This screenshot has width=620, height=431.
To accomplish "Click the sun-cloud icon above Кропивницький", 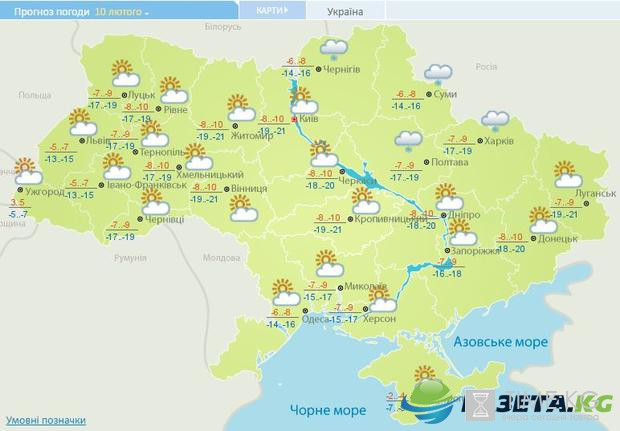I will [366, 201].
